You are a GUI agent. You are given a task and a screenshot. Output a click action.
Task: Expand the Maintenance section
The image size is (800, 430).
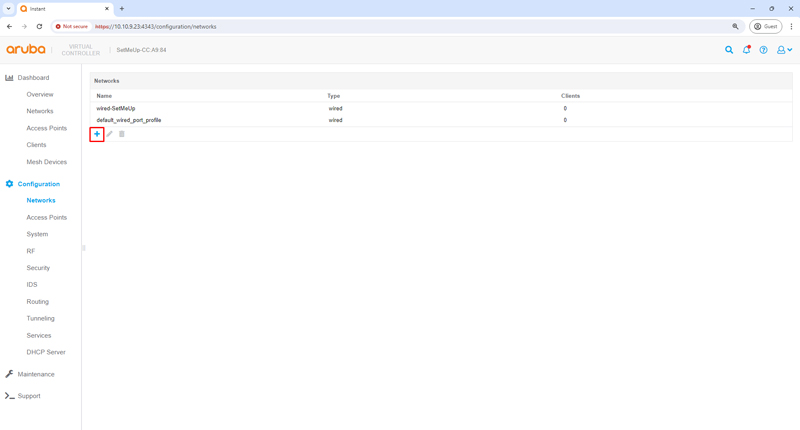tap(36, 374)
